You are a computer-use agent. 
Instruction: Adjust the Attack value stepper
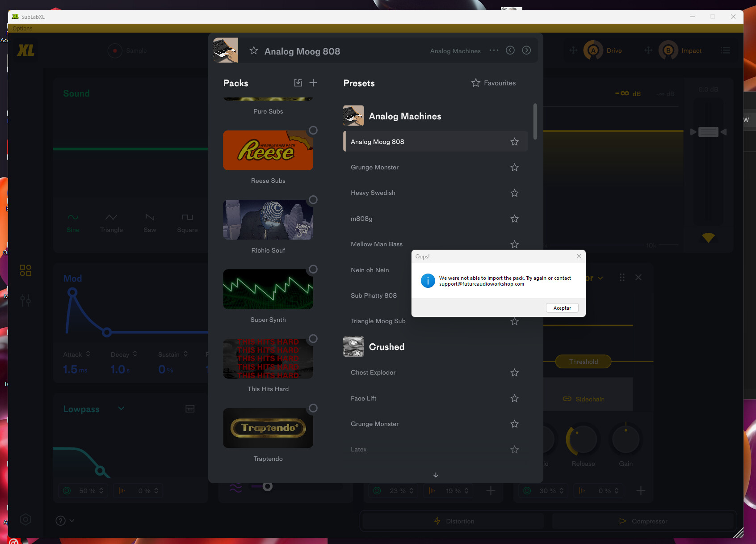[88, 354]
